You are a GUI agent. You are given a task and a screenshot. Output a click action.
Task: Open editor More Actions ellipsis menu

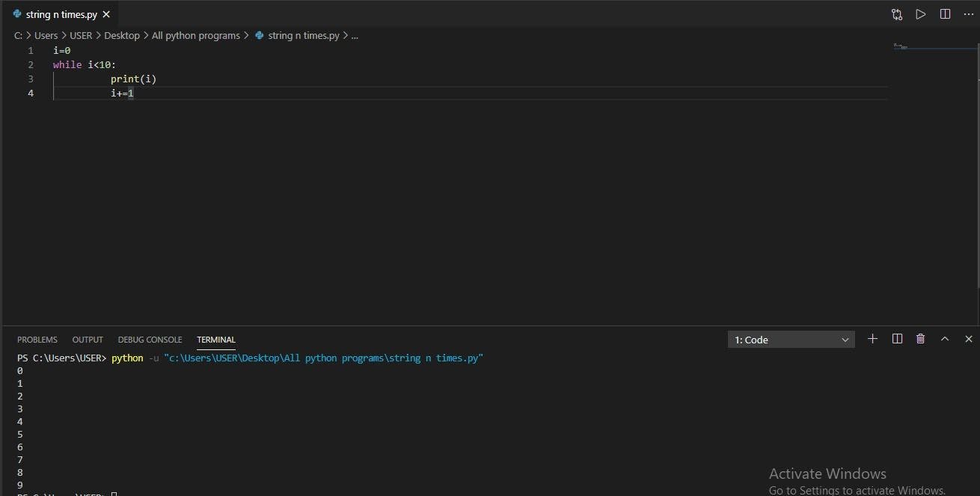click(969, 14)
